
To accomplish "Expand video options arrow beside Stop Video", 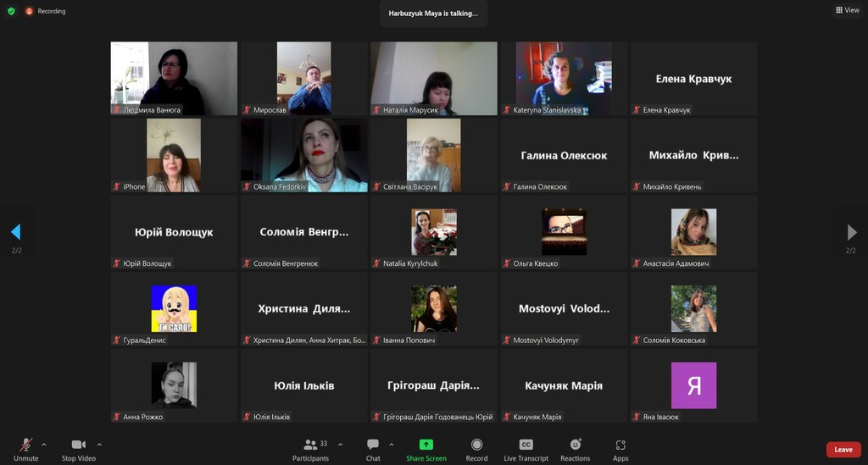I will pyautogui.click(x=99, y=444).
